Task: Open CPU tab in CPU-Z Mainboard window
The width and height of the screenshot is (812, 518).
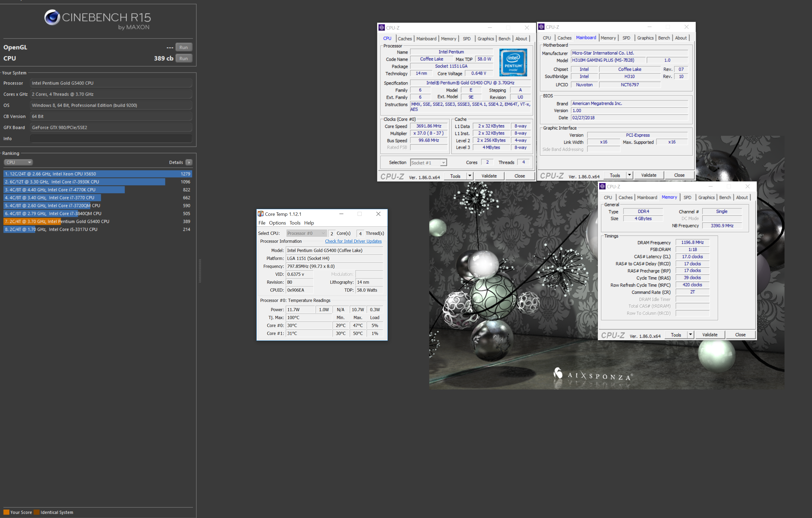Action: (547, 38)
